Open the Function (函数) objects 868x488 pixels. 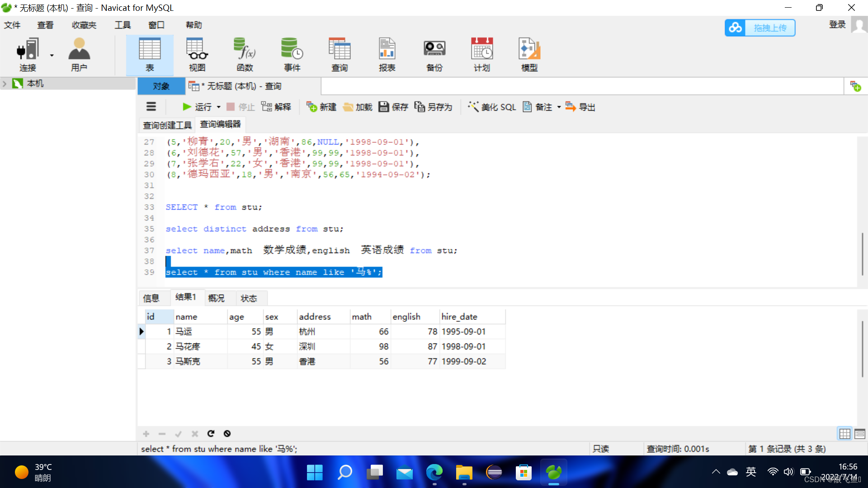click(245, 55)
